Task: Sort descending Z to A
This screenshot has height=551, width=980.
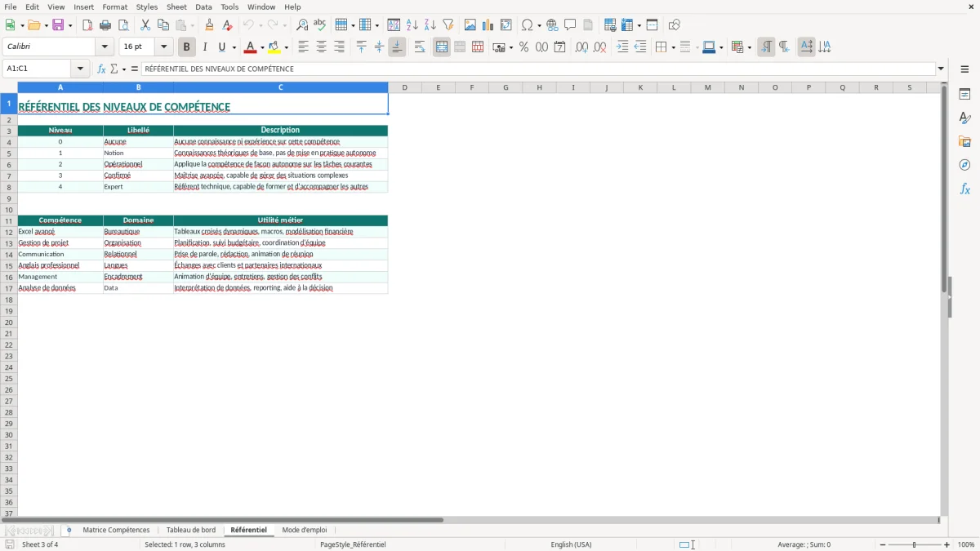Action: [x=430, y=25]
